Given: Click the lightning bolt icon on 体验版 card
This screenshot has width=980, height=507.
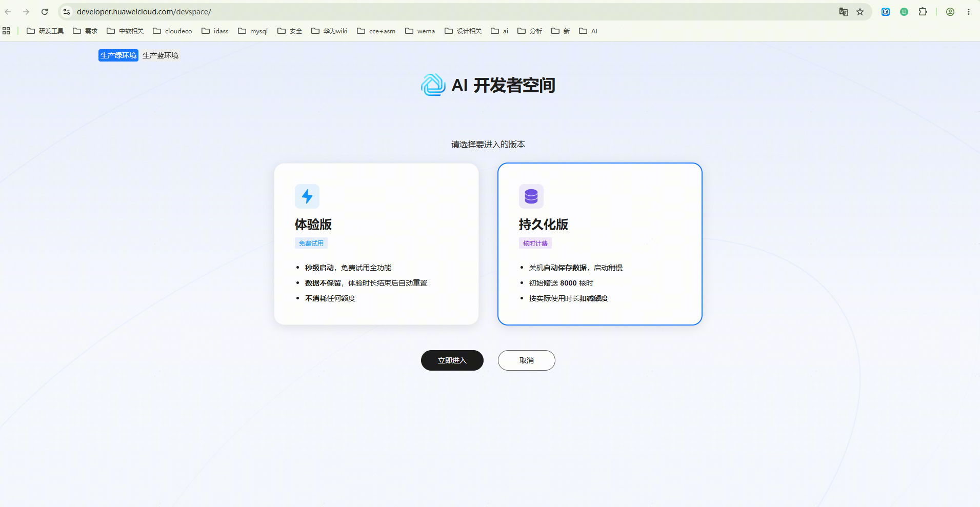Looking at the screenshot, I should coord(307,196).
